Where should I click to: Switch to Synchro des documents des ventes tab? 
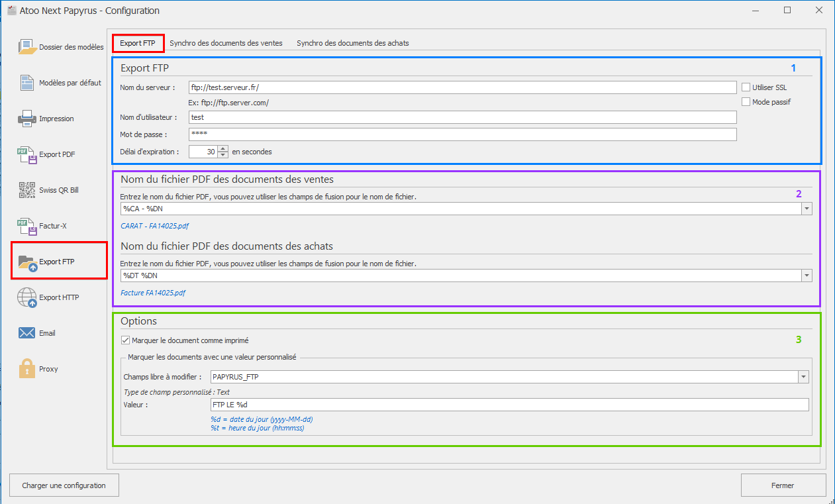click(226, 43)
